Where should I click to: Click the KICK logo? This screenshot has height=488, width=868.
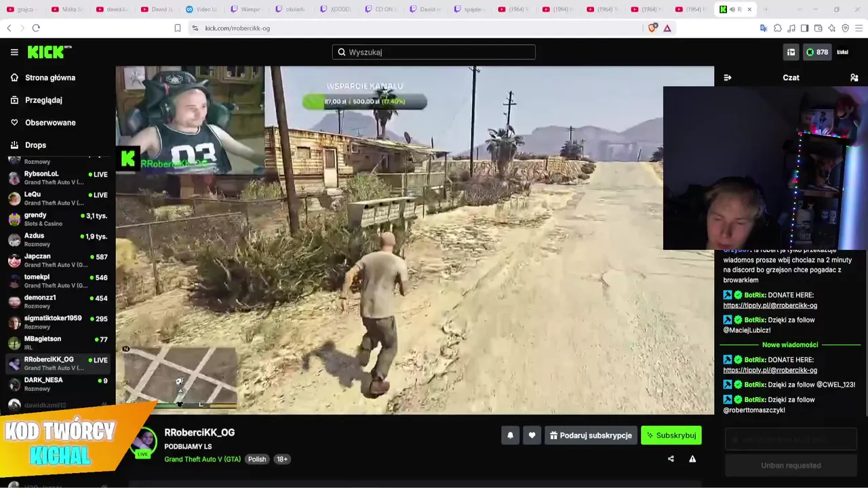(x=49, y=52)
